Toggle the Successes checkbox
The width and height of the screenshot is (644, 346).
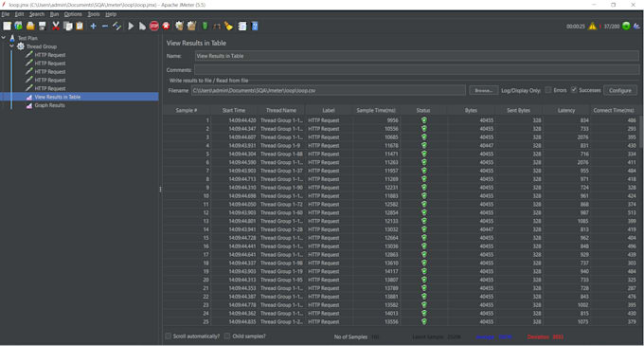[x=574, y=90]
